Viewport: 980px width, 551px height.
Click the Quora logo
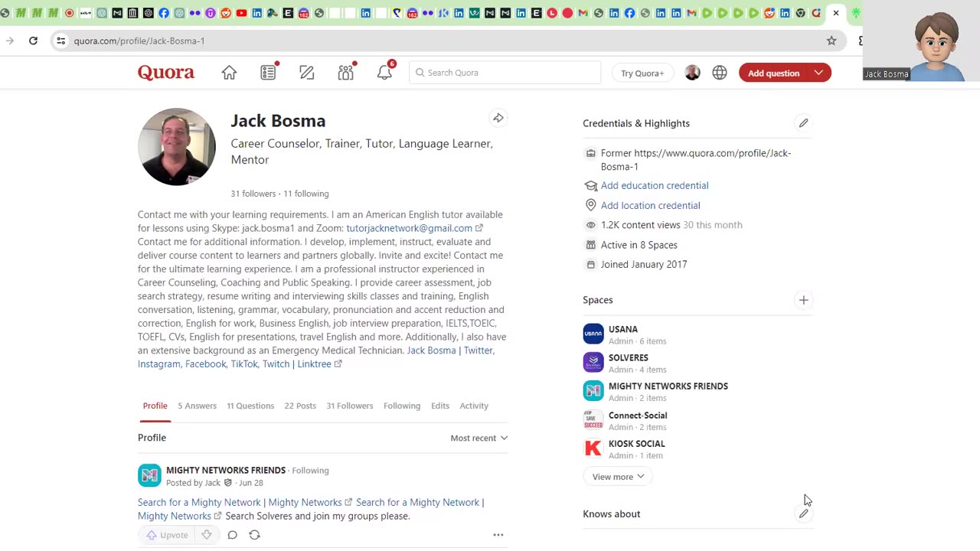pyautogui.click(x=166, y=73)
